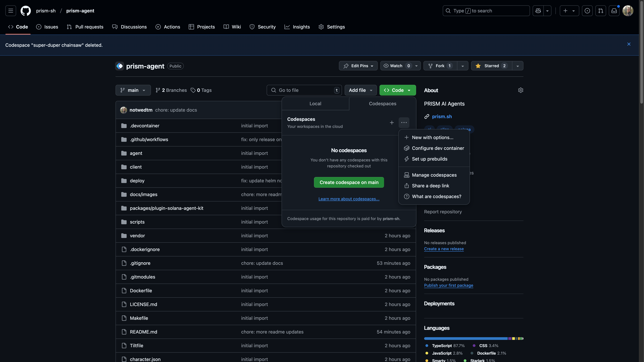Open the 2 Branches link
The image size is (644, 362).
[x=171, y=90]
